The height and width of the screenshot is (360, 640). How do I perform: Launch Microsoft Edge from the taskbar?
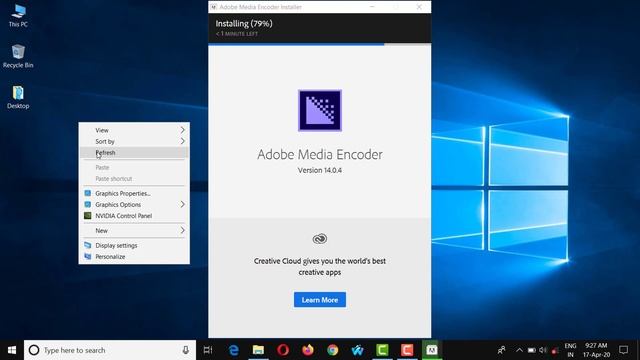click(233, 350)
